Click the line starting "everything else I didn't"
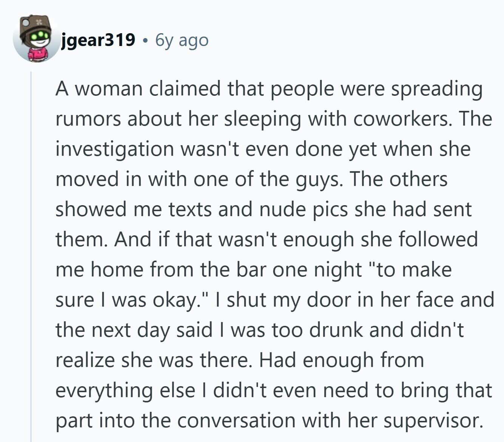The image size is (504, 442). (274, 391)
